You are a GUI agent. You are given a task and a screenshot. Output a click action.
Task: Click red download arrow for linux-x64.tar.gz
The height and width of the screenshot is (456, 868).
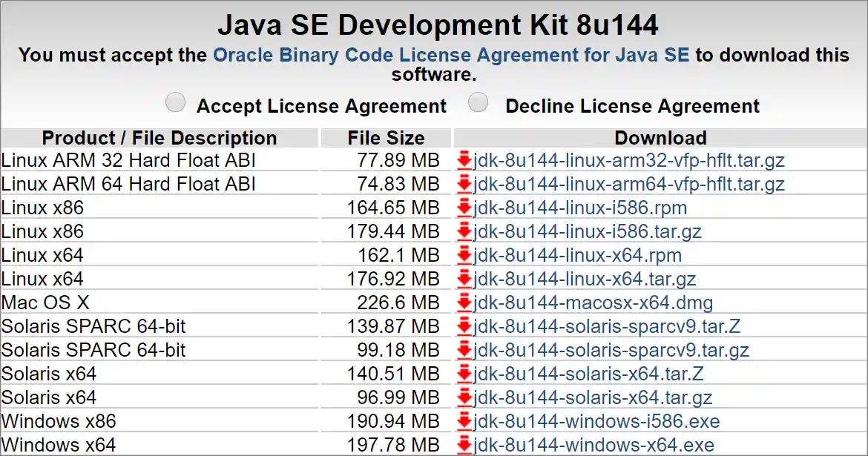464,279
